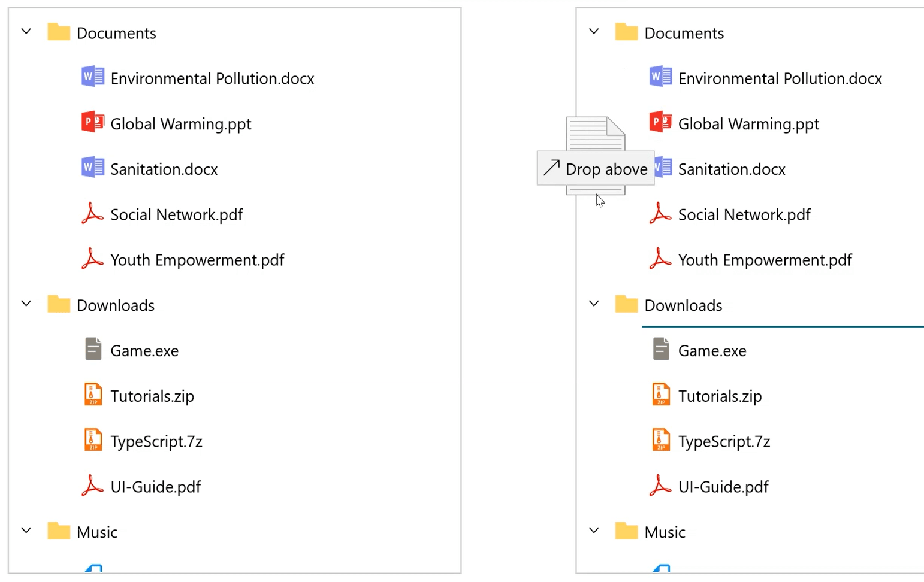
Task: Click the Documents folder icon in right tree
Action: pyautogui.click(x=626, y=32)
